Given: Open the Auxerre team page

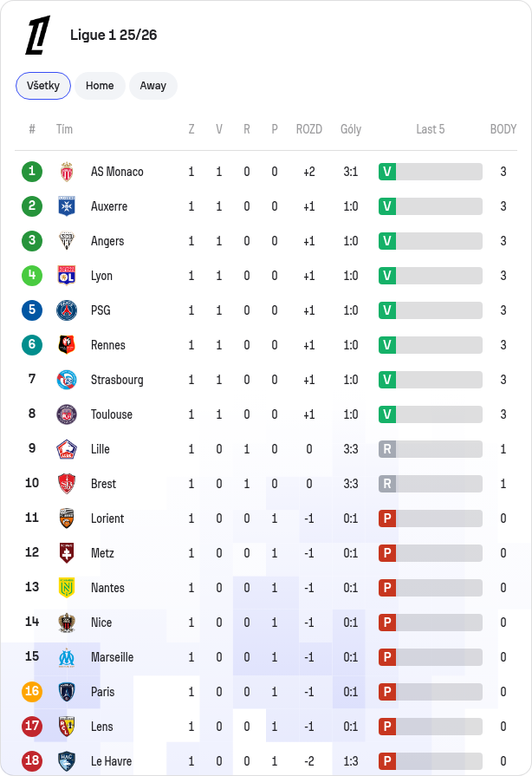Looking at the screenshot, I should coord(109,206).
